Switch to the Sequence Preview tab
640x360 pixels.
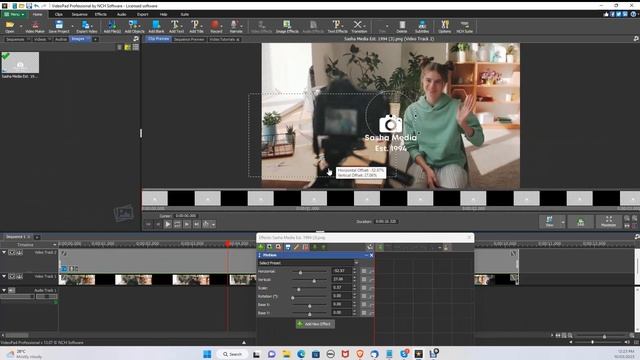coord(189,39)
